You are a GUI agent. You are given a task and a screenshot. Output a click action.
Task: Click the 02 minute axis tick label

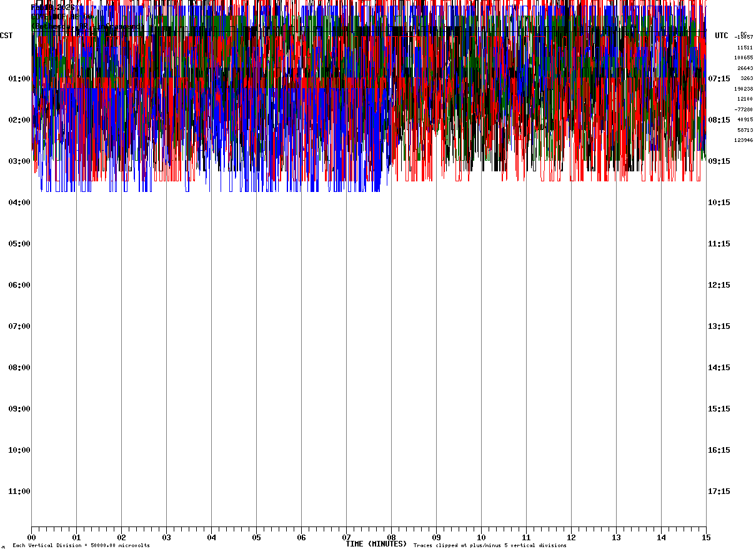tap(121, 538)
